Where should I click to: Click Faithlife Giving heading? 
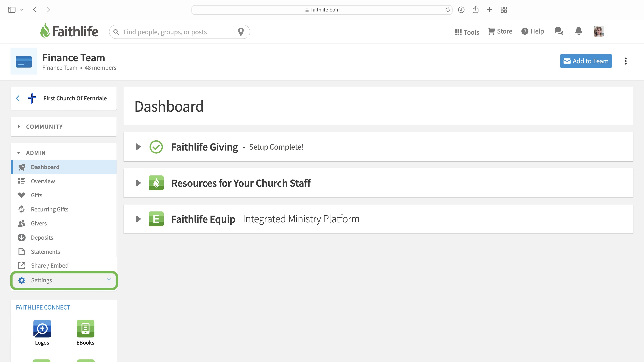point(205,147)
